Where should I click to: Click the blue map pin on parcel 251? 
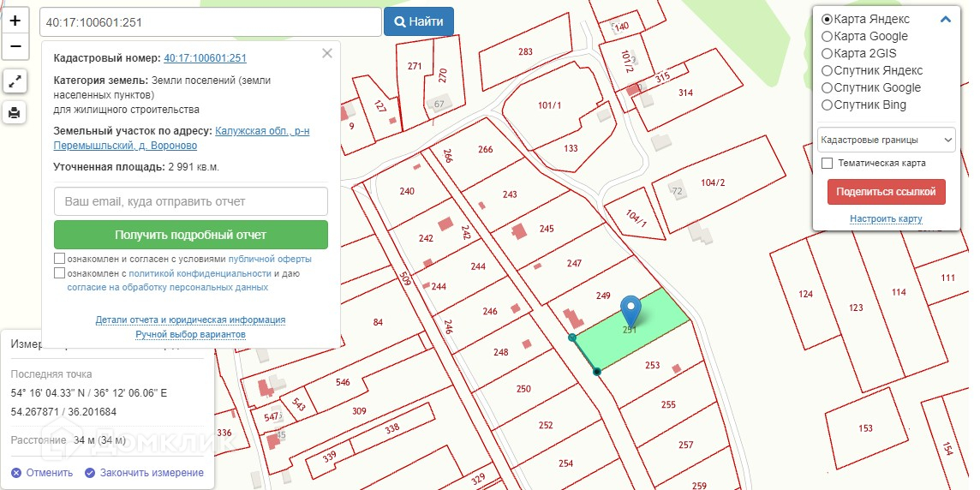coord(631,311)
